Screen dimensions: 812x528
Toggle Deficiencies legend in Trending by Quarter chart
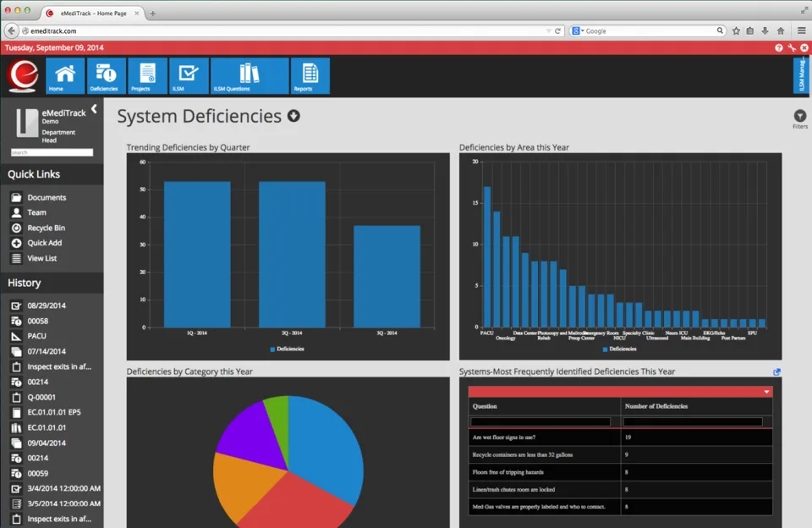(x=287, y=349)
